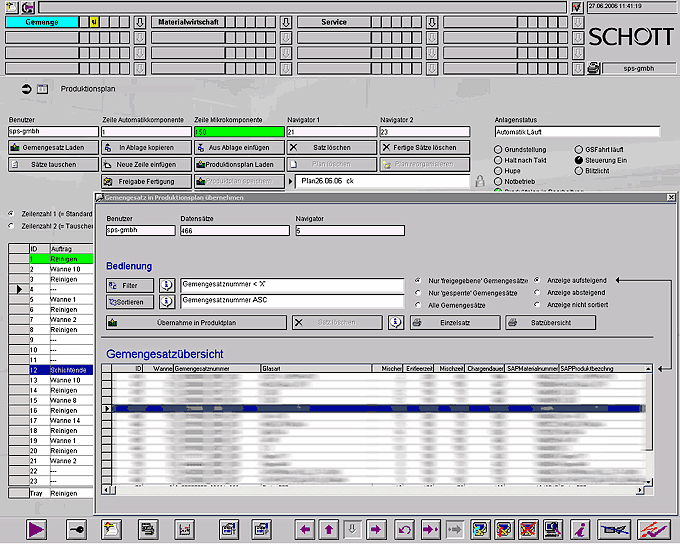Open the info 'i' icon in bottom toolbar
680x544 pixels.
(x=580, y=529)
